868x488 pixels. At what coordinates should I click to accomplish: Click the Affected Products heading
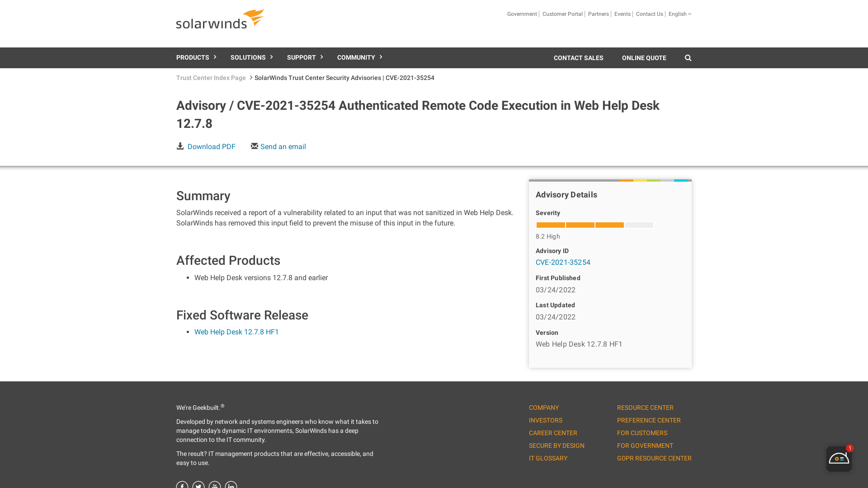(228, 260)
